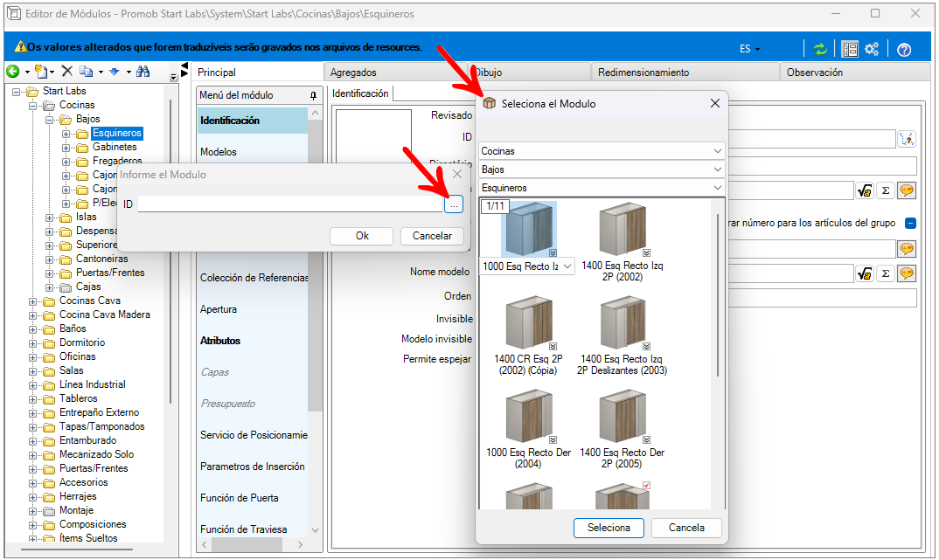Click the X delete icon in tree toolbar
Image resolution: width=939 pixels, height=560 pixels.
pos(66,72)
